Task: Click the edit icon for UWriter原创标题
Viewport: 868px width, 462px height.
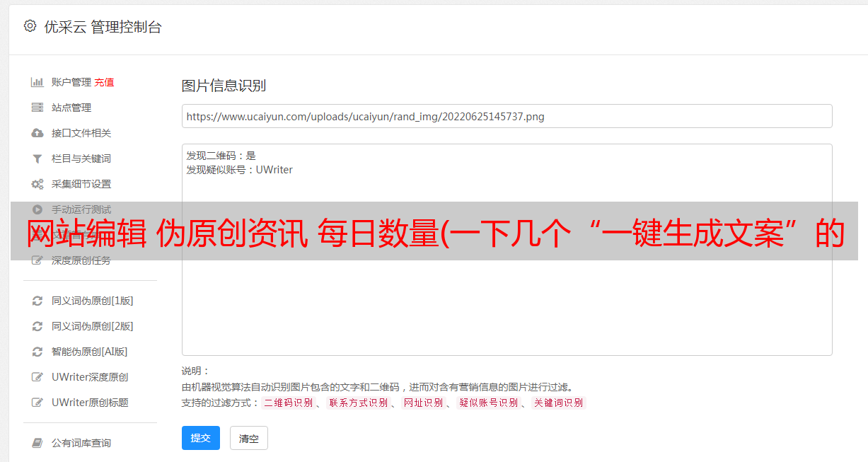Action: click(x=37, y=403)
